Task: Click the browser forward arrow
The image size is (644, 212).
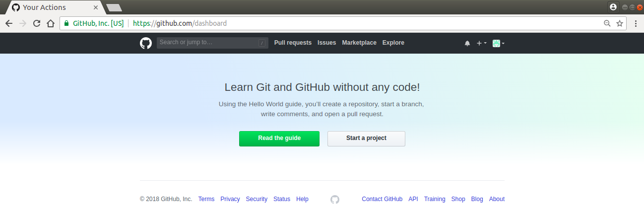Action: [x=22, y=23]
